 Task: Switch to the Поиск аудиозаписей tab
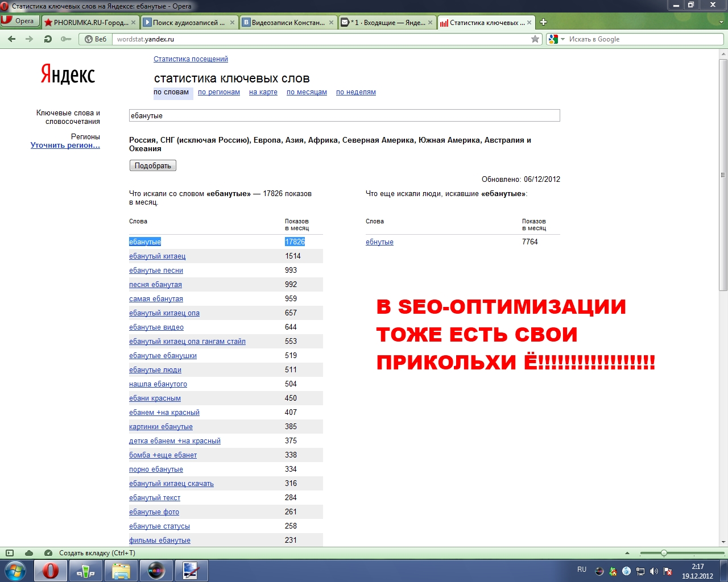tap(184, 23)
